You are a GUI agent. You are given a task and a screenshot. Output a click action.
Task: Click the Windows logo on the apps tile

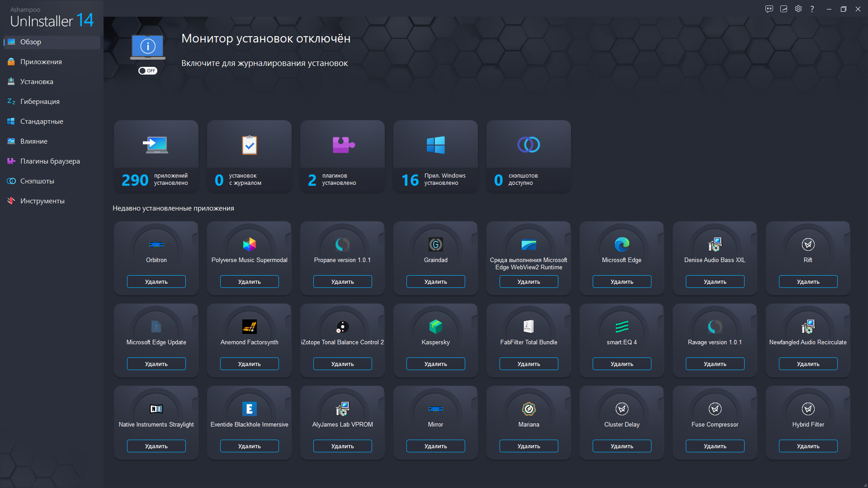click(x=435, y=145)
